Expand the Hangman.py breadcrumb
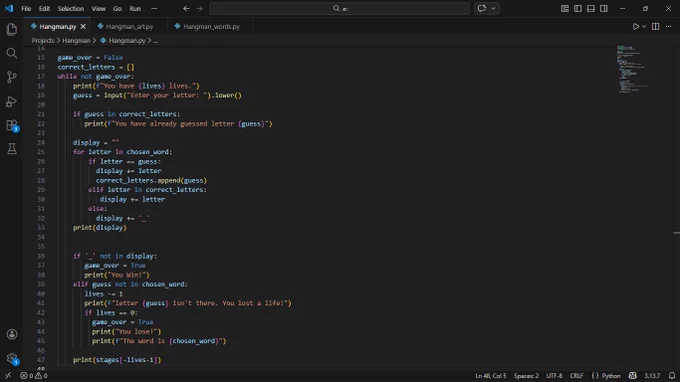Viewport: 680px width, 382px height. tap(127, 40)
